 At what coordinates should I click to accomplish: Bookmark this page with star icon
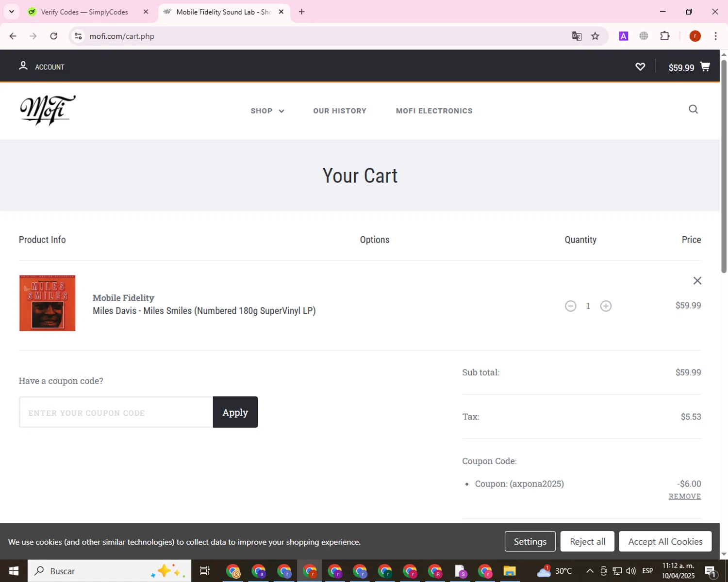tap(595, 36)
